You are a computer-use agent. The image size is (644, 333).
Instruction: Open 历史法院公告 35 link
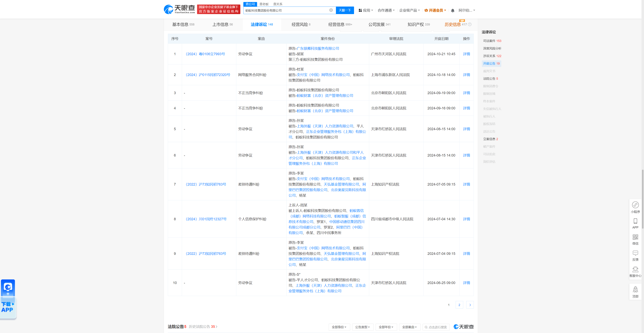[x=203, y=326]
